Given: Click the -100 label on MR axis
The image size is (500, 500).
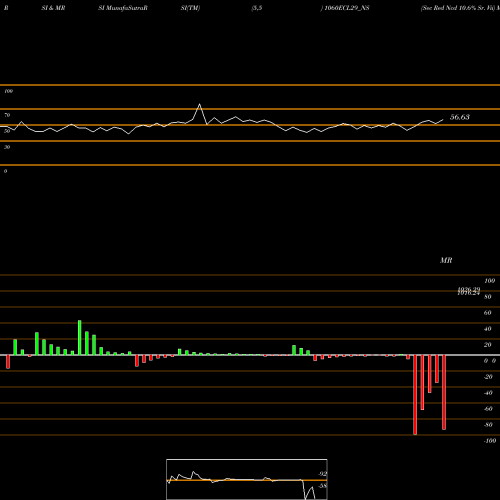Looking at the screenshot, I should 490,441.
